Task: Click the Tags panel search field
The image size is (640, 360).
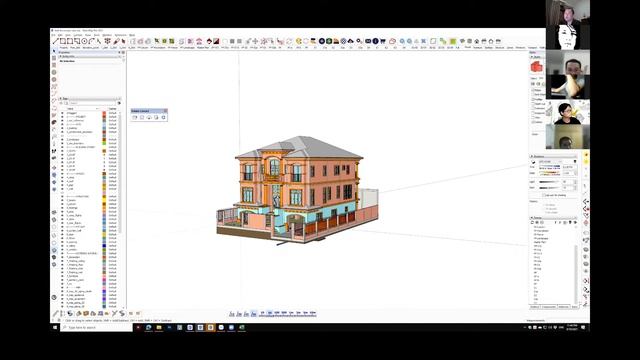Action: tap(92, 103)
